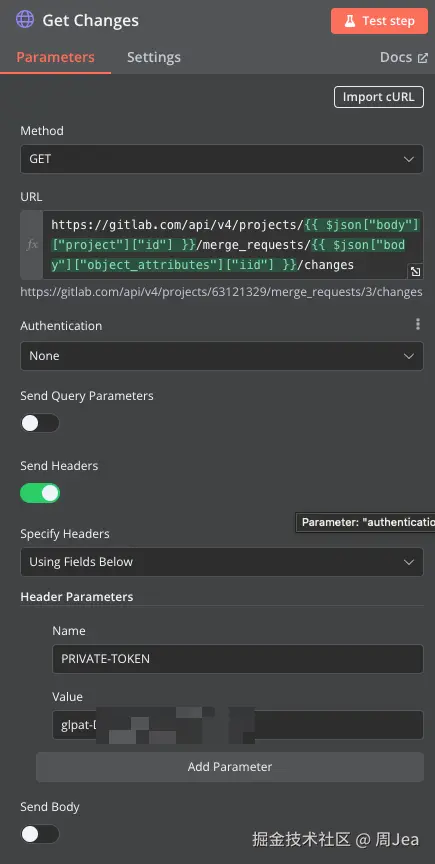The image size is (435, 864).
Task: Click the header Value glpat field
Action: point(238,725)
